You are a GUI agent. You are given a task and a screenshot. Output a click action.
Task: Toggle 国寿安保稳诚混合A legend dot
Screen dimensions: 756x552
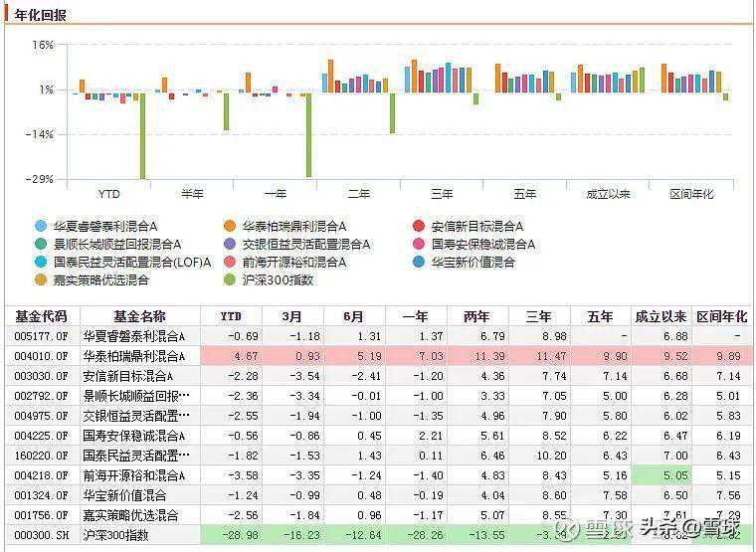419,244
